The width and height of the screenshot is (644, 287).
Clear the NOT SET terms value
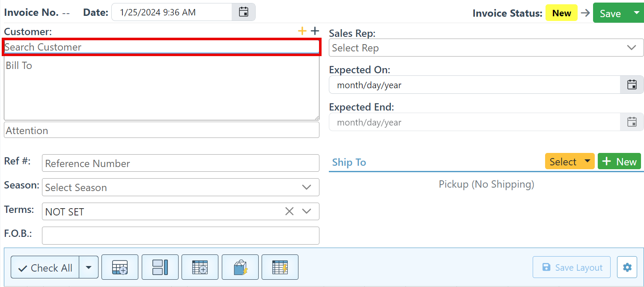[289, 211]
